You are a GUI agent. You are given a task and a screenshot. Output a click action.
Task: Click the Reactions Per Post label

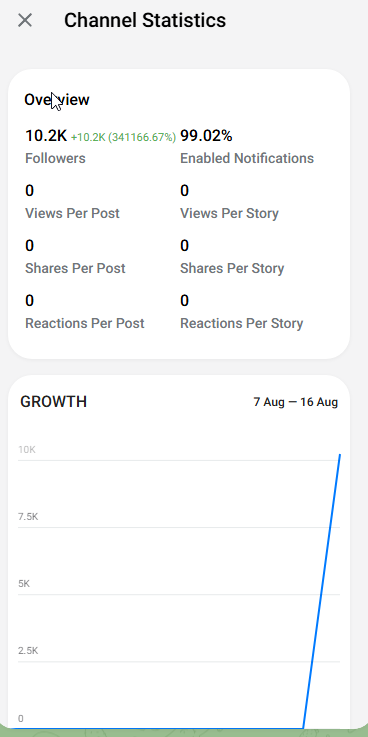[x=85, y=323]
